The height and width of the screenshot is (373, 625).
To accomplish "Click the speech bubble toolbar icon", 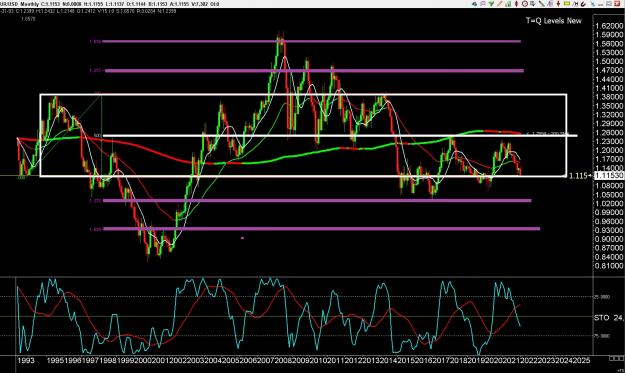I will [483, 4].
